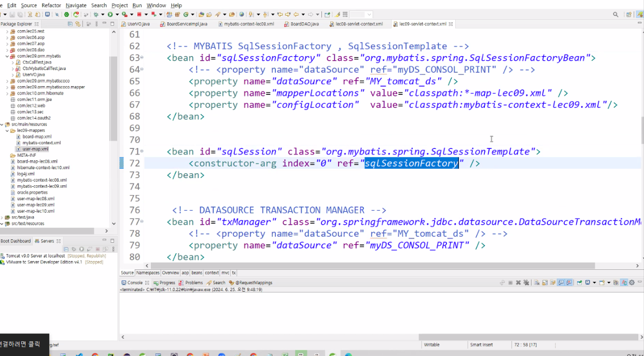Click Back navigation arrow in main toolbar
The width and height of the screenshot is (644, 356).
[x=296, y=15]
